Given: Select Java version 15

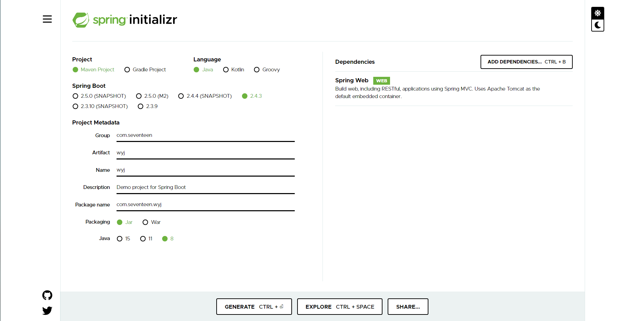Looking at the screenshot, I should [124, 239].
